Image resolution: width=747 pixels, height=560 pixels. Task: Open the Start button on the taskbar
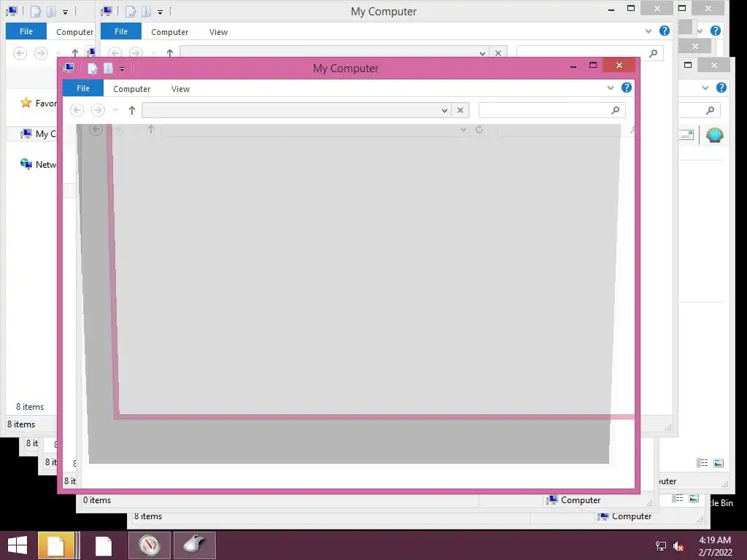point(18,545)
